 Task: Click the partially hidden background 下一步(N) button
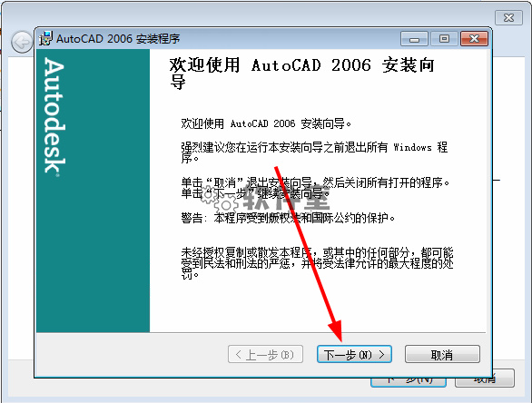[409, 381]
